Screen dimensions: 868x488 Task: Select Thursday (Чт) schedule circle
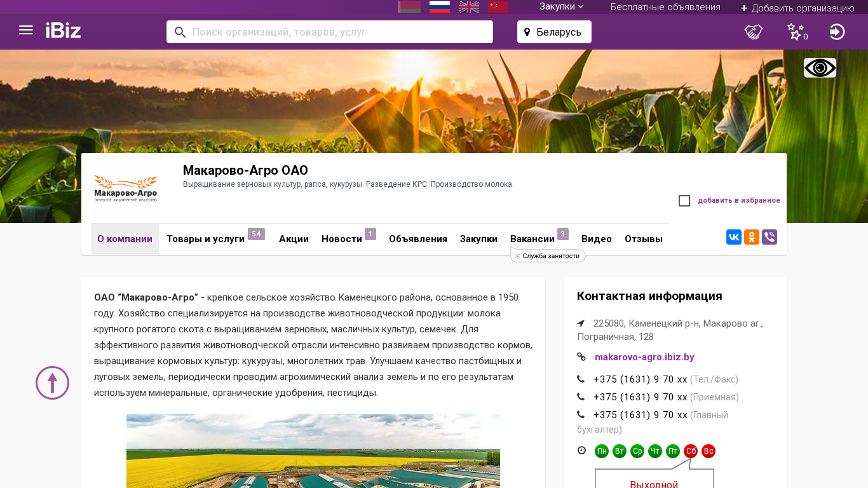tap(655, 451)
